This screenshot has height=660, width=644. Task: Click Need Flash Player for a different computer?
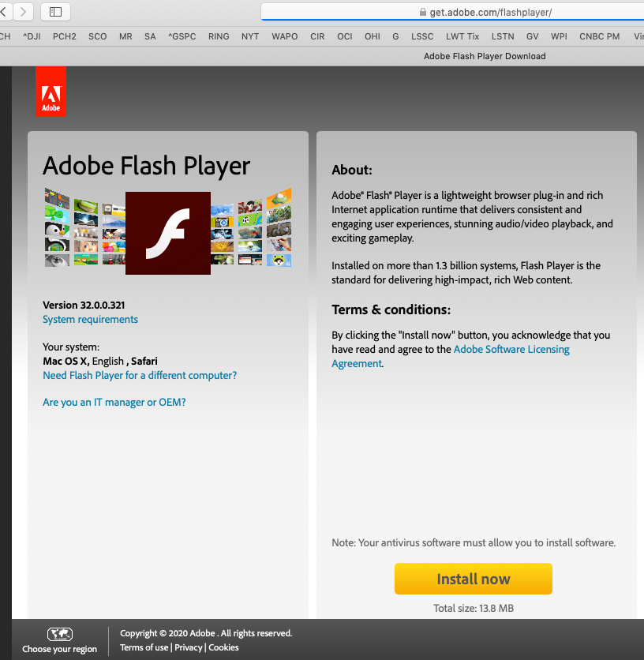click(140, 375)
